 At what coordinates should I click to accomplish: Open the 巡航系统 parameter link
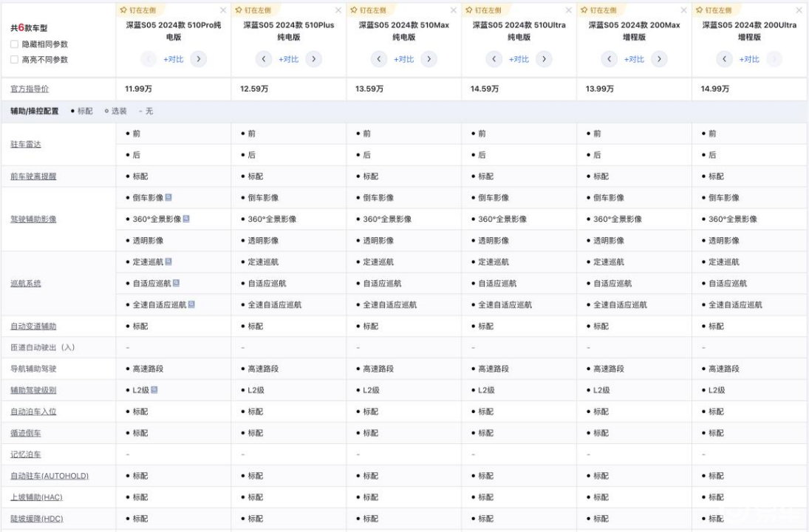point(26,283)
